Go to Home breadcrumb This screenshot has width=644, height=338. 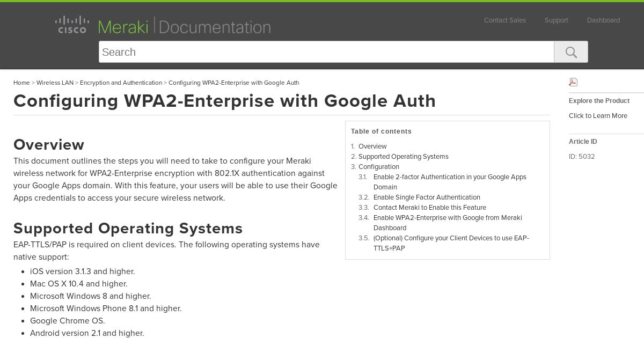21,83
